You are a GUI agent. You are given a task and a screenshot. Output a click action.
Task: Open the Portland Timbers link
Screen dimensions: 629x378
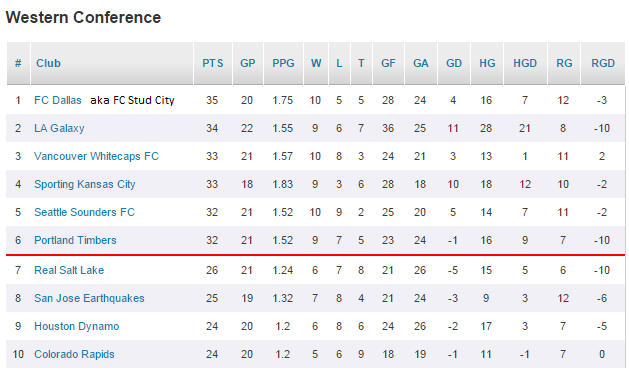tap(75, 240)
